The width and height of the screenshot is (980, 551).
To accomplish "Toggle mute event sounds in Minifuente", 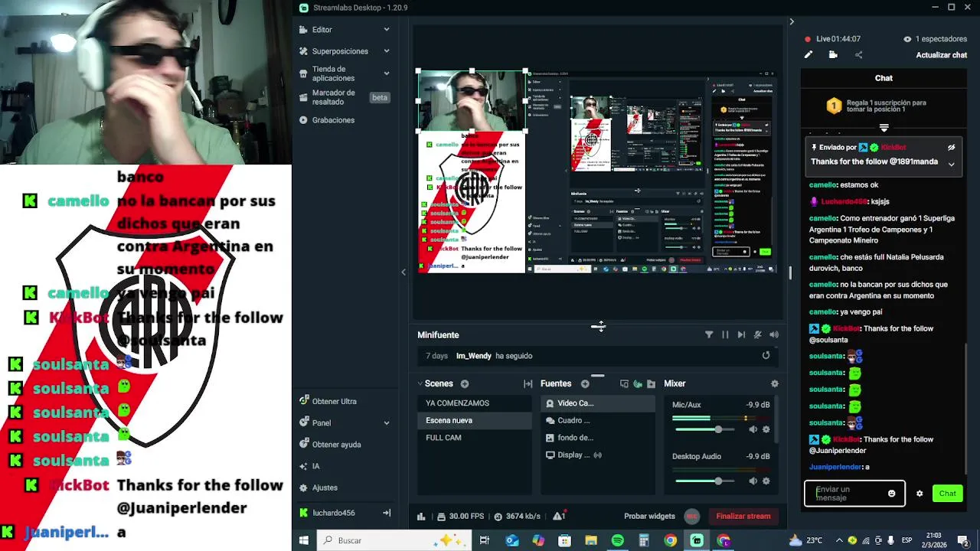I will tap(758, 334).
